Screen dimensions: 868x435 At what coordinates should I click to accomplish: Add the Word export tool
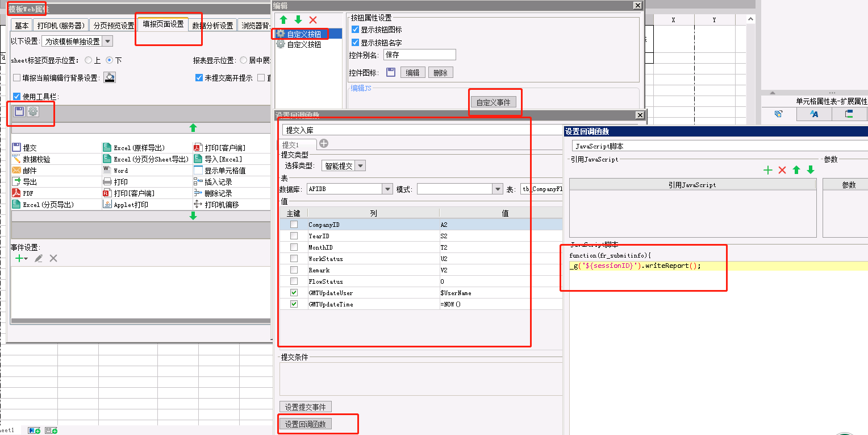115,171
